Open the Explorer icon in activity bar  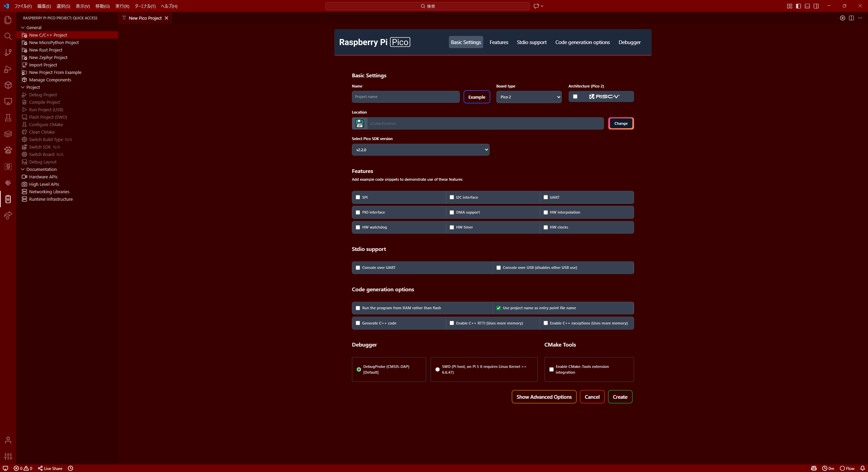(8, 20)
